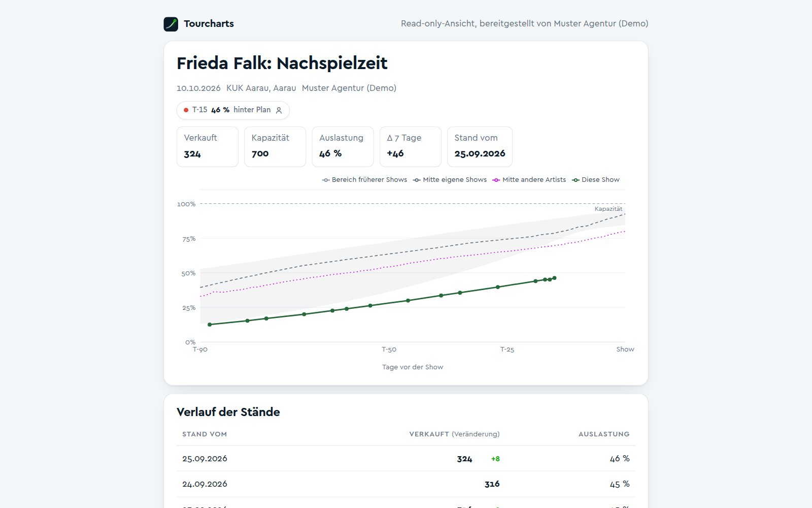
Task: Toggle the 'Mitte eigene Shows' legend entry
Action: [450, 180]
